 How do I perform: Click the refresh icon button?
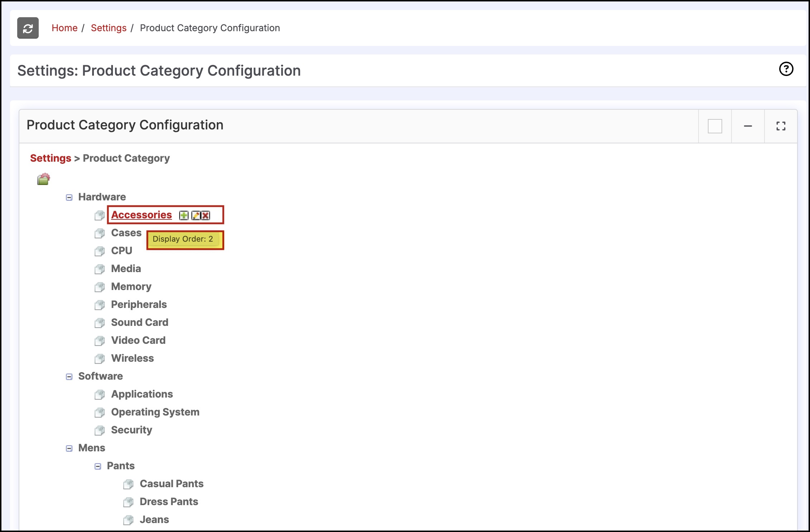28,28
